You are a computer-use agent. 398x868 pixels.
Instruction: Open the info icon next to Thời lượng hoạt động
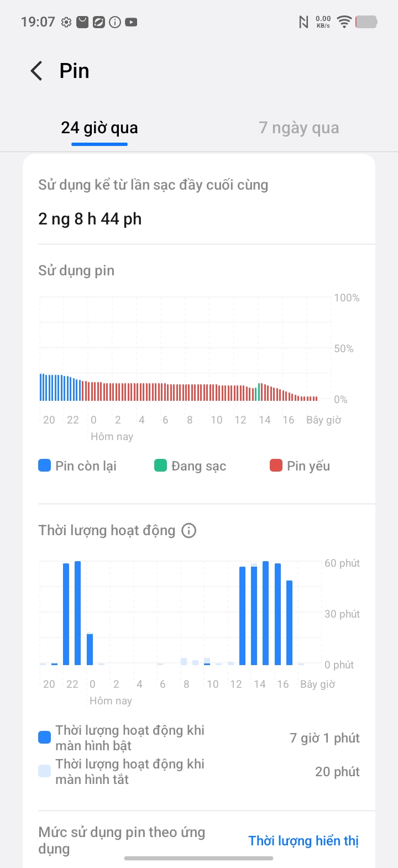tap(189, 531)
